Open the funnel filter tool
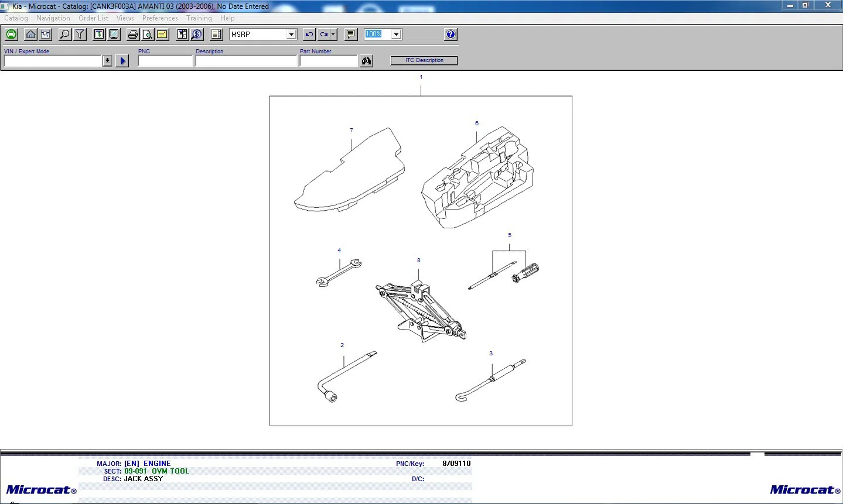The image size is (843, 504). coord(80,35)
